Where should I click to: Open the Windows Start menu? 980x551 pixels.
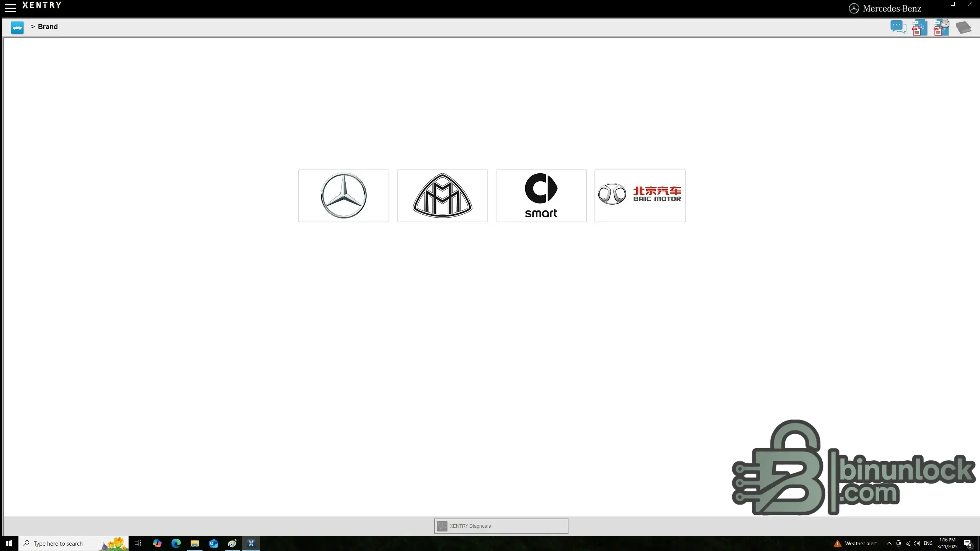[x=9, y=543]
